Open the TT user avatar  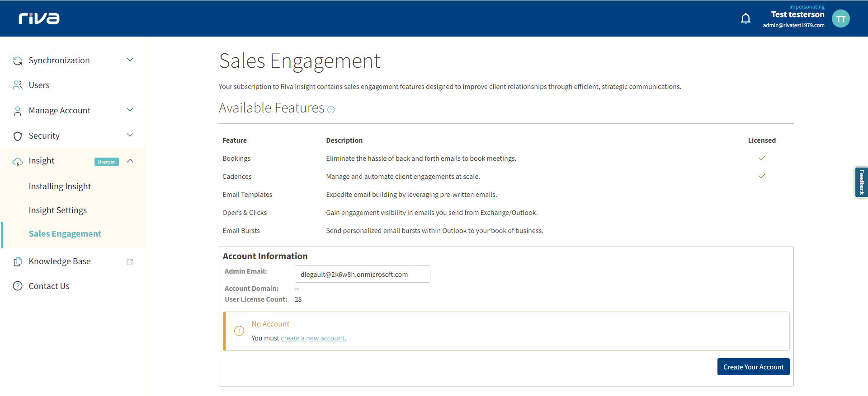[x=840, y=19]
